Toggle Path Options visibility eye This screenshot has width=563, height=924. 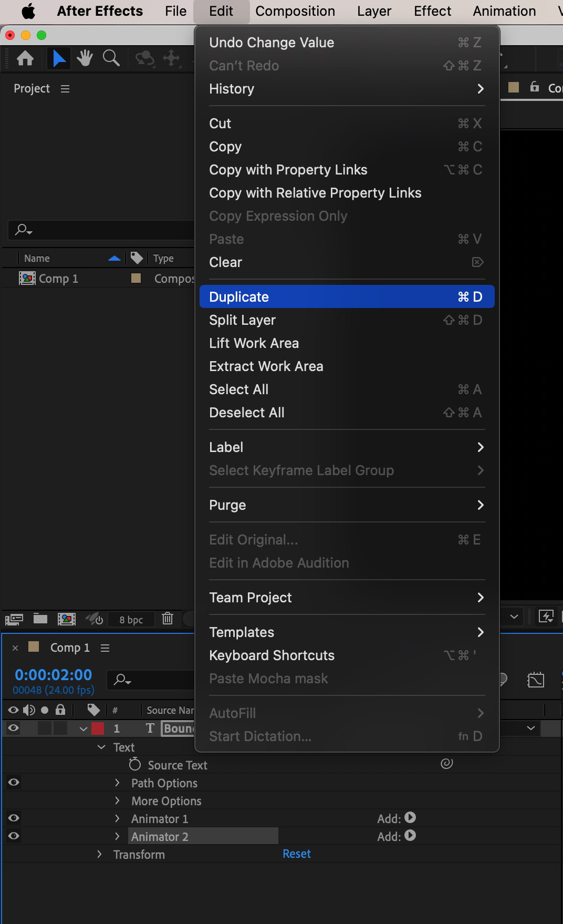[14, 782]
